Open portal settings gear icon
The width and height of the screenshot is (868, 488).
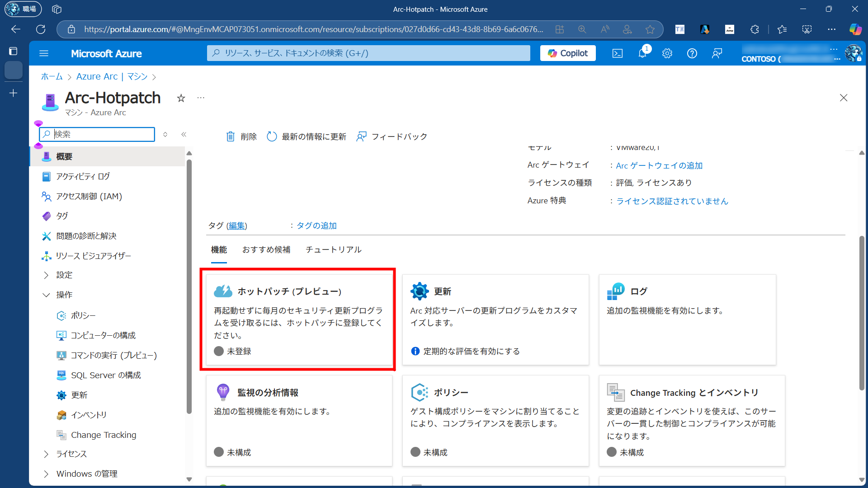click(667, 53)
